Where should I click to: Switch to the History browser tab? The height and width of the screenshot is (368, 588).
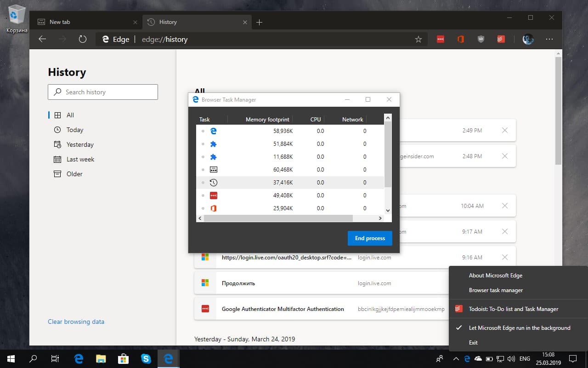click(x=196, y=22)
